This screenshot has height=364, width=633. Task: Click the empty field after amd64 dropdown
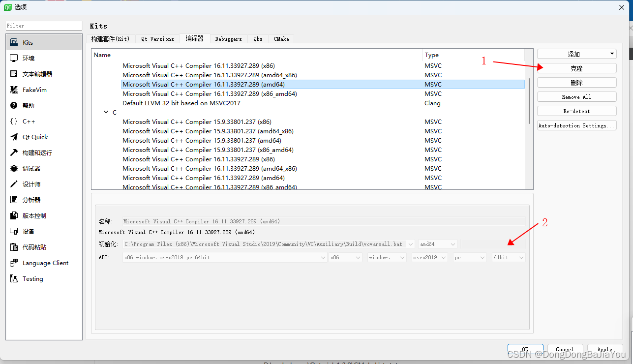(x=493, y=244)
